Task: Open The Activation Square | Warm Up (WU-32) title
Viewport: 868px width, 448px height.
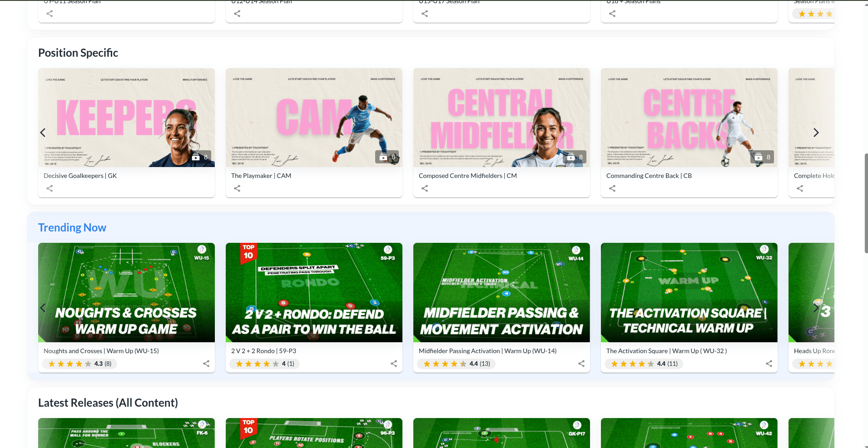Action: [666, 351]
